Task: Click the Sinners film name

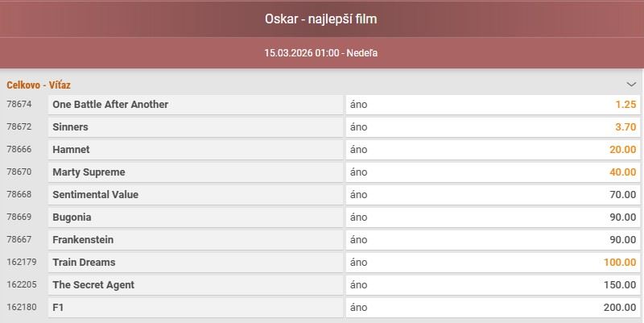Action: (70, 127)
